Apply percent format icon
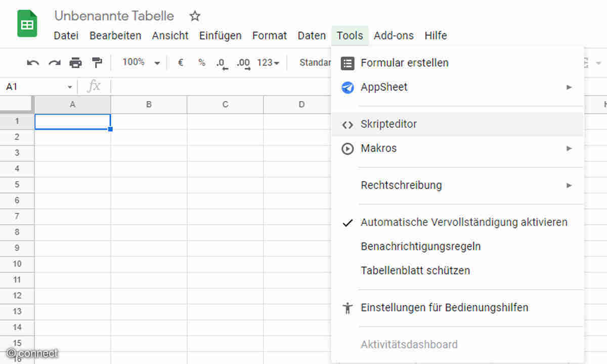The height and width of the screenshot is (364, 607). click(x=201, y=63)
